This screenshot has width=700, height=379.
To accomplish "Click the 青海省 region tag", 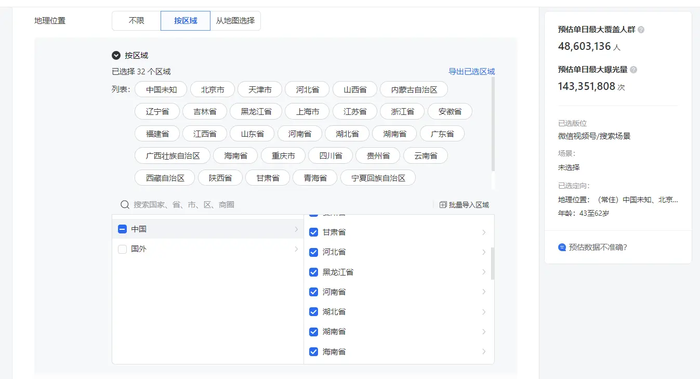I will click(x=315, y=178).
